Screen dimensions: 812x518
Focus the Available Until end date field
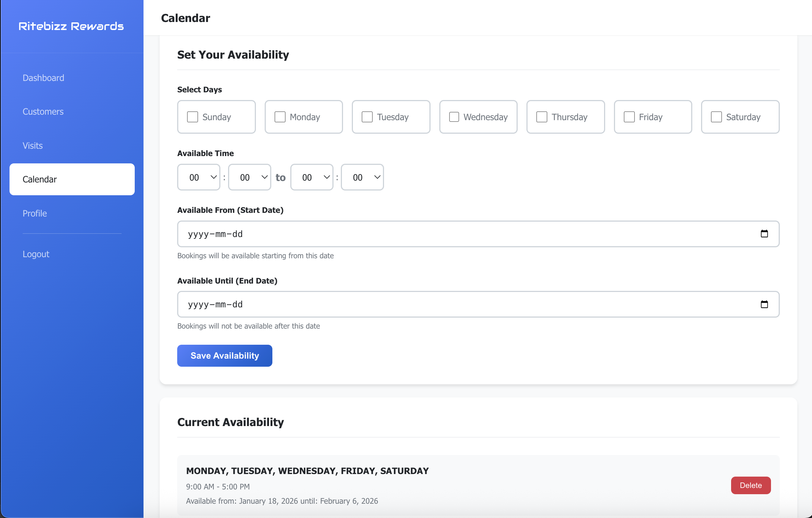point(478,304)
